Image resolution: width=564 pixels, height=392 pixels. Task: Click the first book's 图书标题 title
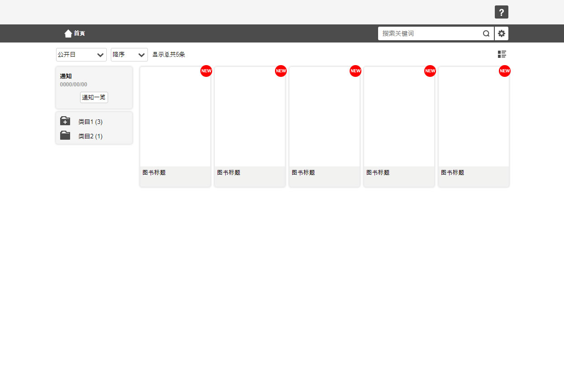(154, 173)
